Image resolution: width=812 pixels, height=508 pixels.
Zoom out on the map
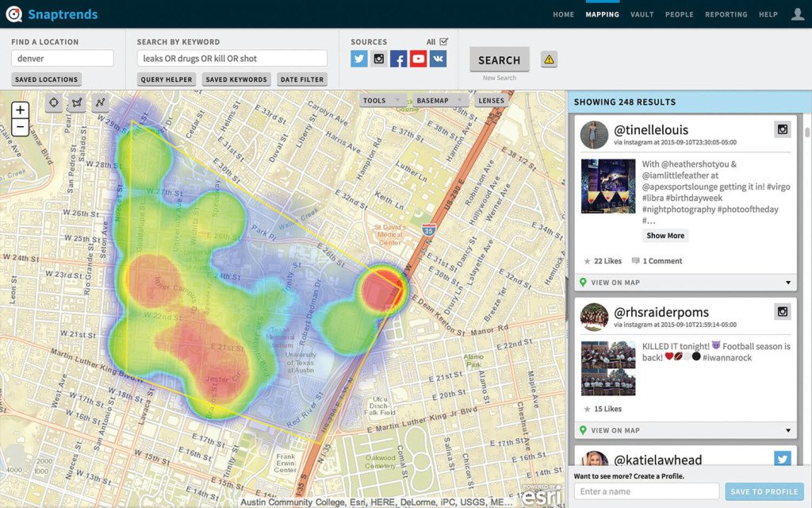21,127
